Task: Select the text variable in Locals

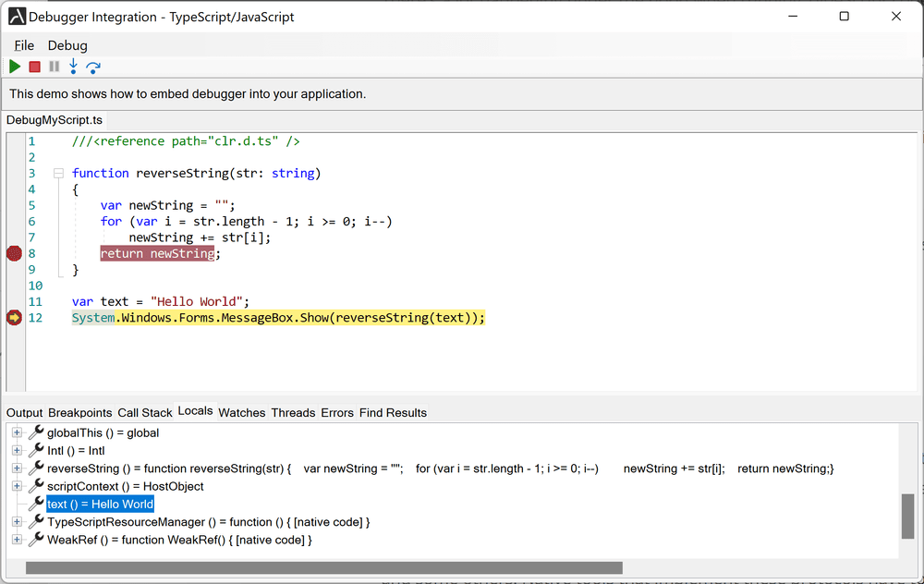Action: pos(100,504)
